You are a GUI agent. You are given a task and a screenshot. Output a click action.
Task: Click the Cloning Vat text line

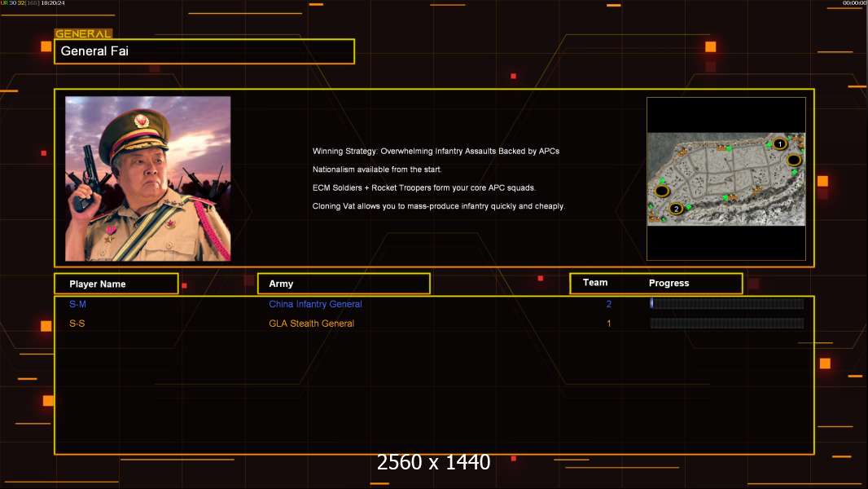coord(438,206)
